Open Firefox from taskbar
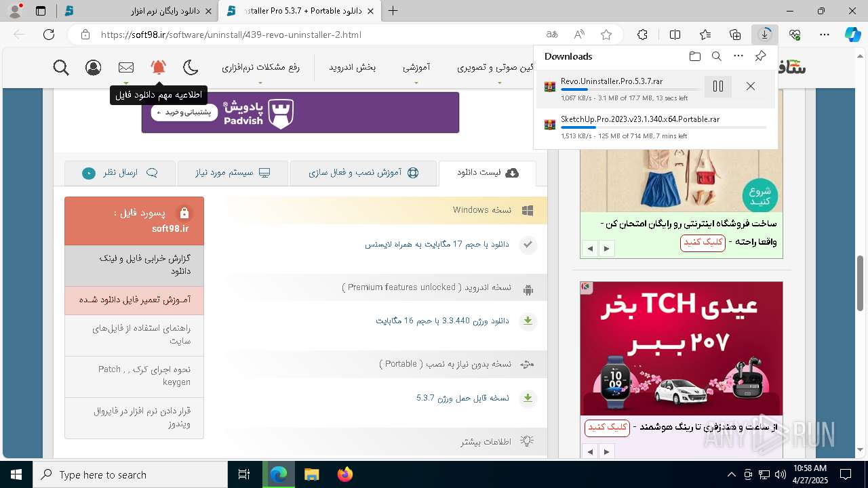The image size is (868, 488). pyautogui.click(x=344, y=474)
